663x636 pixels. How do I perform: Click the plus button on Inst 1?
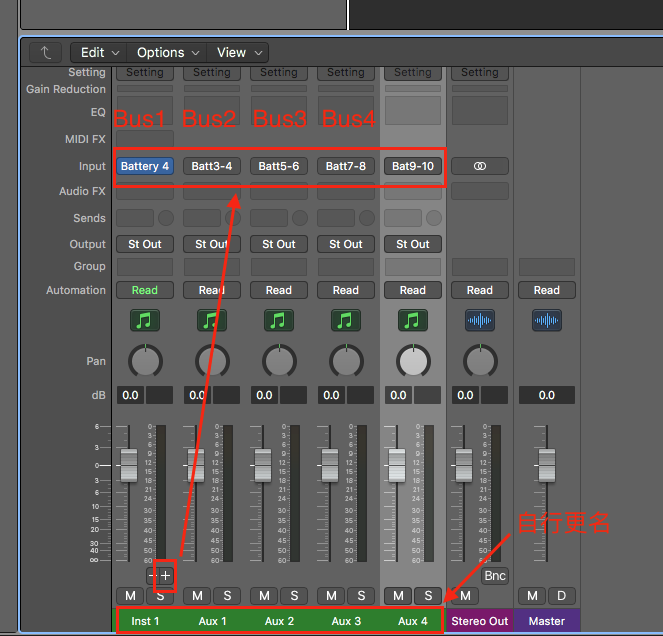click(166, 576)
